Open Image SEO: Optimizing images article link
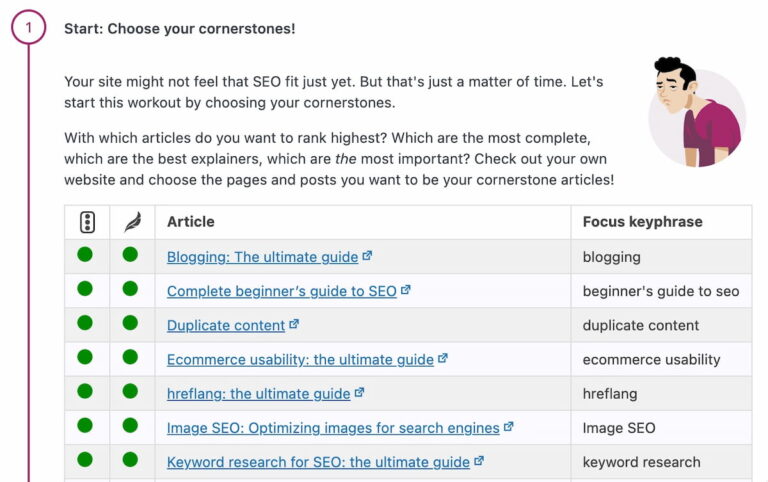 pyautogui.click(x=333, y=428)
